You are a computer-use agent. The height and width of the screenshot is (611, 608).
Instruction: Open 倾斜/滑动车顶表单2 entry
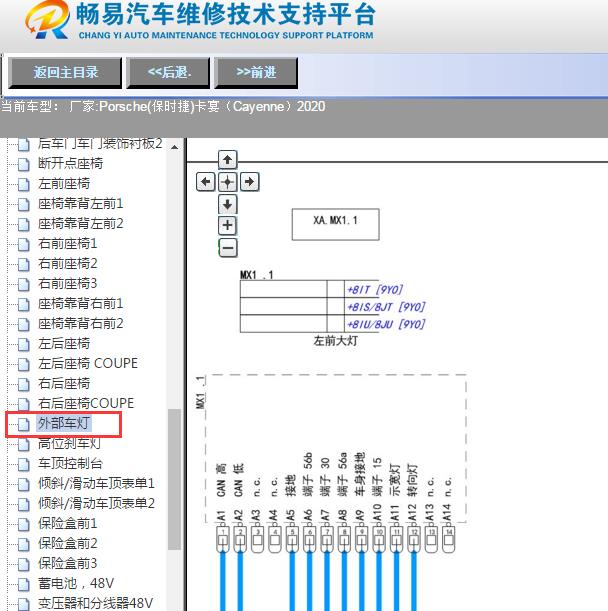pyautogui.click(x=96, y=503)
